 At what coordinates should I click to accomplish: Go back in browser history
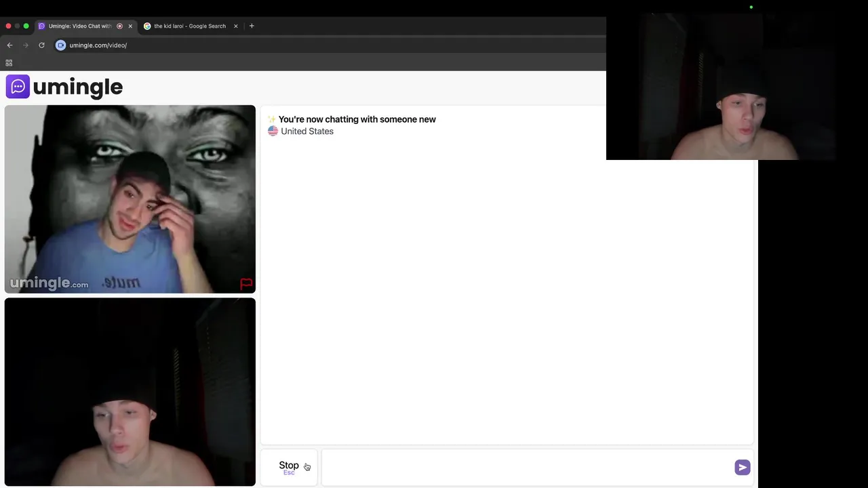pyautogui.click(x=9, y=45)
